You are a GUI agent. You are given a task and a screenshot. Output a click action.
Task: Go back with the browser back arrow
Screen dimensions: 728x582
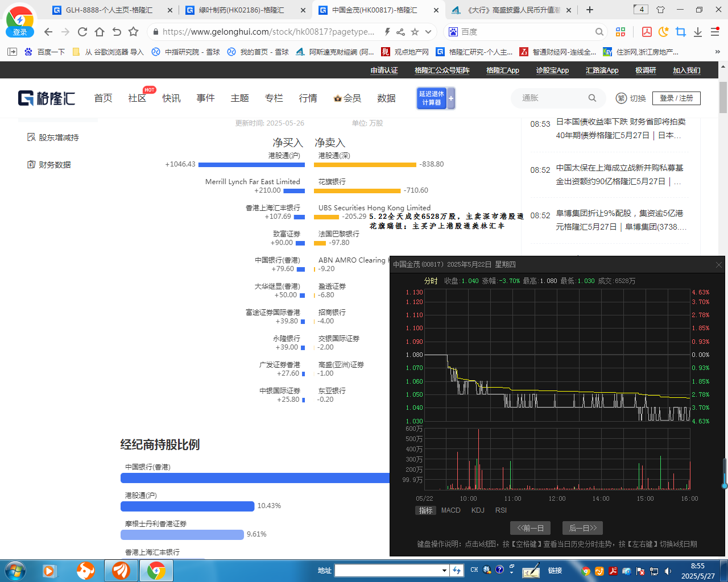click(x=48, y=32)
